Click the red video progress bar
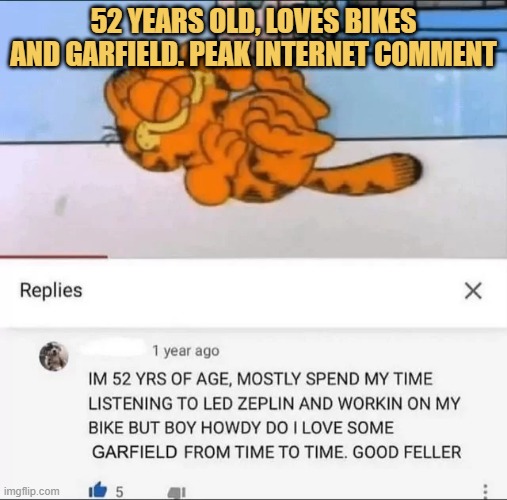This screenshot has width=507, height=500. [54, 257]
